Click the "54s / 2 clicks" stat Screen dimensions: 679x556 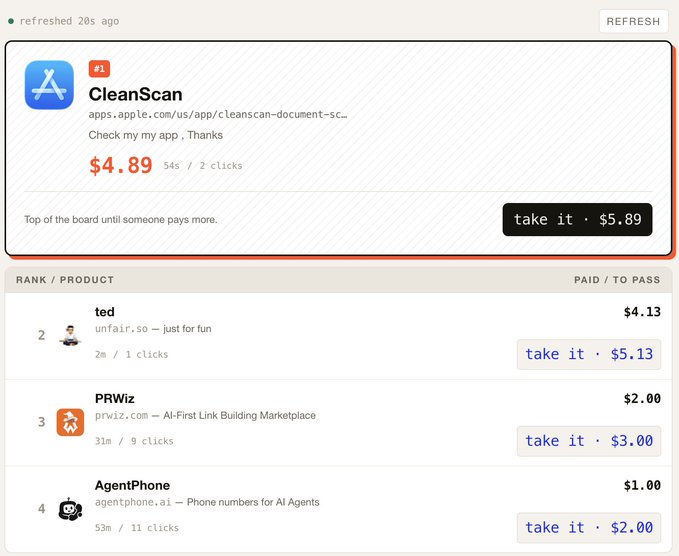pos(203,165)
